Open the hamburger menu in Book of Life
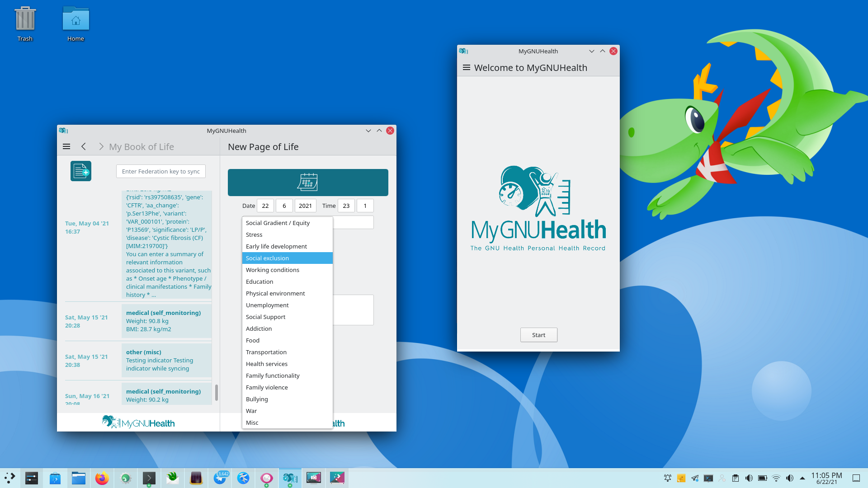The image size is (868, 488). 66,146
